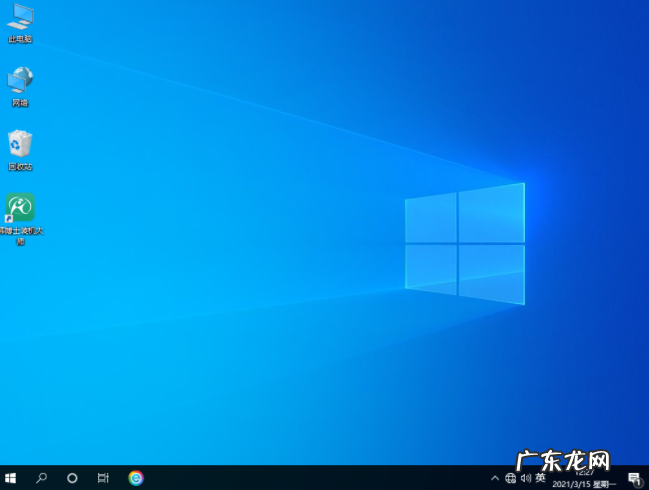Click the Windows logo on the wallpaper

coord(464,243)
